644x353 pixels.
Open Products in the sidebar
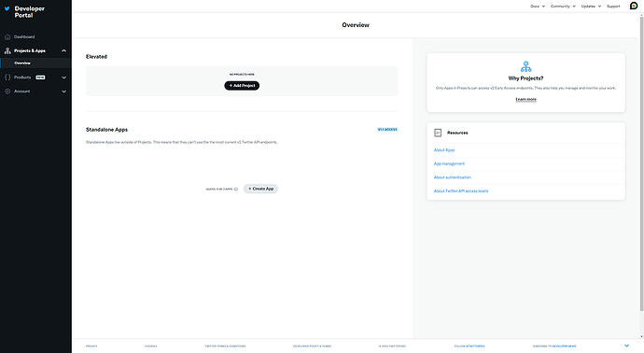pos(22,78)
